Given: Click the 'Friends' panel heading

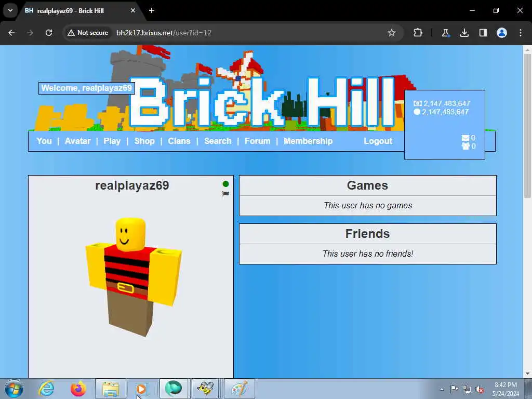Looking at the screenshot, I should pyautogui.click(x=367, y=234).
